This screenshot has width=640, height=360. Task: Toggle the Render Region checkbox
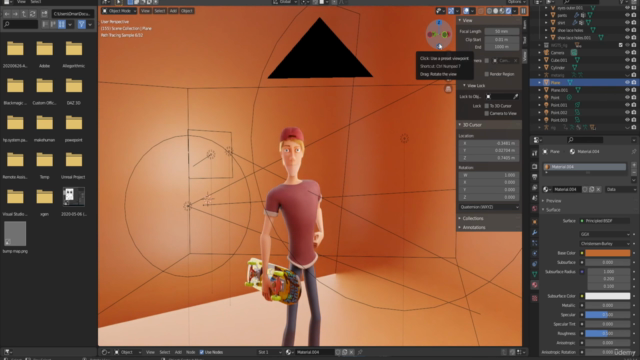click(487, 74)
